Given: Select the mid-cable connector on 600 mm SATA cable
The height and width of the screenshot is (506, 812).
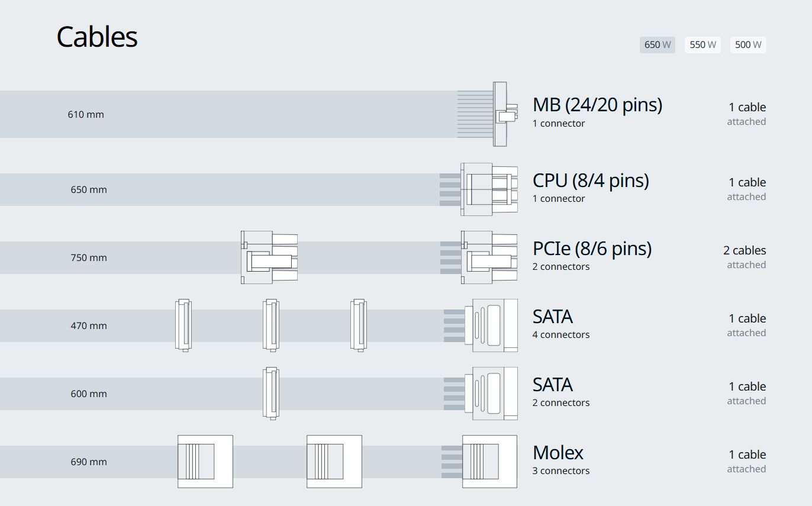Looking at the screenshot, I should pyautogui.click(x=271, y=394).
